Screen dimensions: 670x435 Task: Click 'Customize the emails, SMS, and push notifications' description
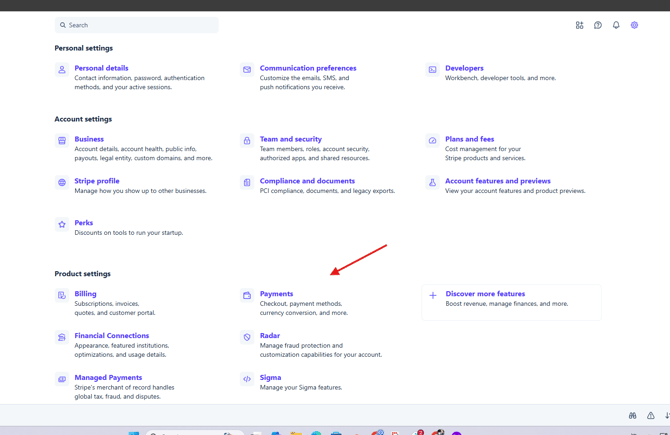tap(304, 82)
